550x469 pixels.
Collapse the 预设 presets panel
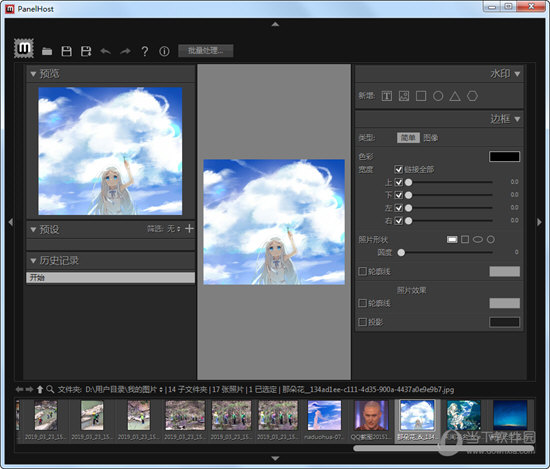(x=33, y=230)
